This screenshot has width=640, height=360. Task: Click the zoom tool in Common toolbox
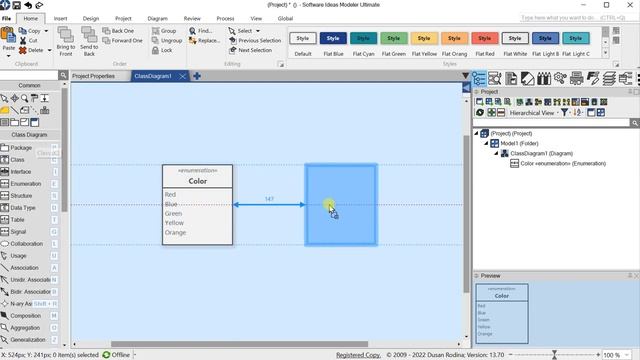pos(24,98)
